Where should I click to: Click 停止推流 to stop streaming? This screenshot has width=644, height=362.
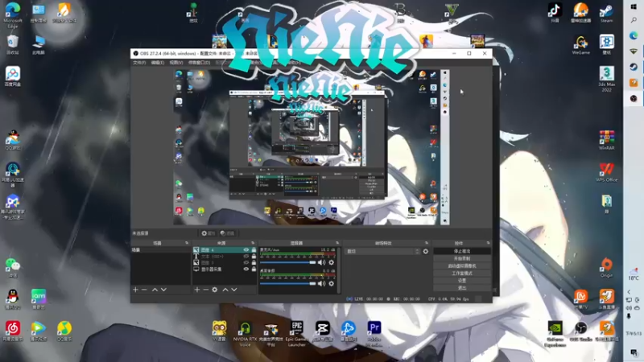click(x=462, y=251)
